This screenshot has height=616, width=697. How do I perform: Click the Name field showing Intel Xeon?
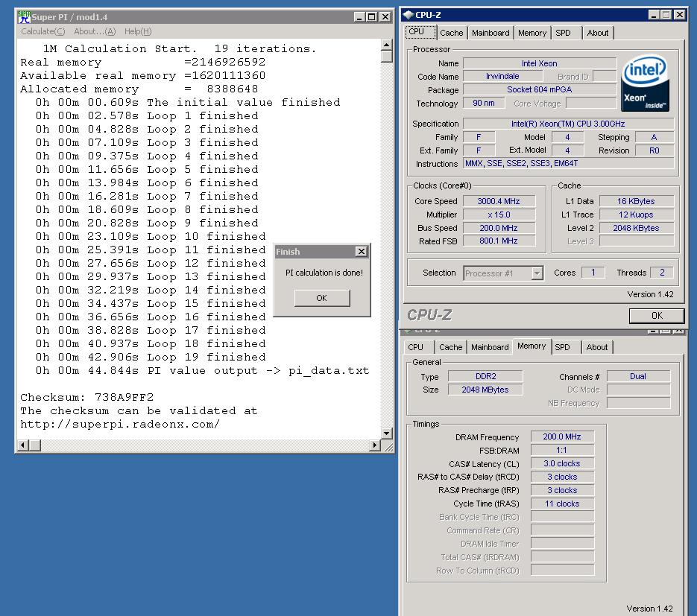click(540, 63)
